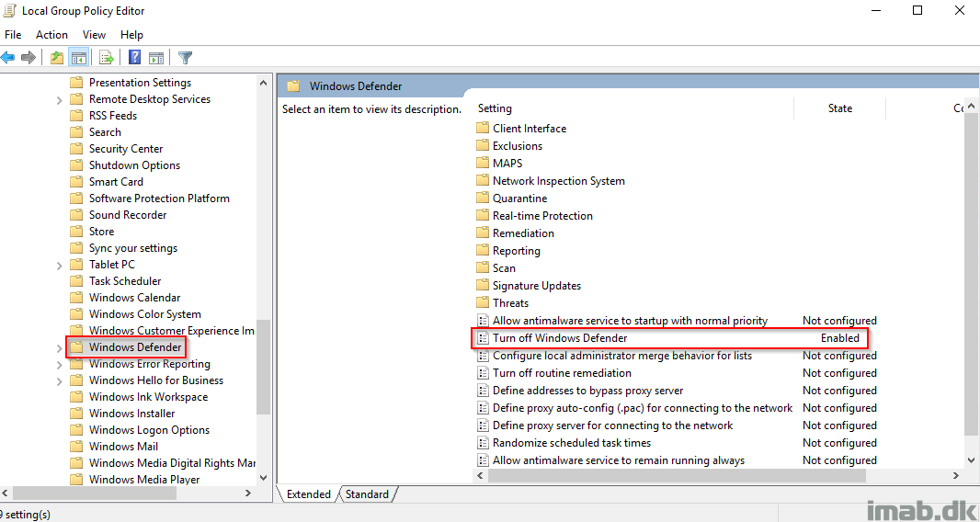Select Security Center in the tree

(126, 149)
